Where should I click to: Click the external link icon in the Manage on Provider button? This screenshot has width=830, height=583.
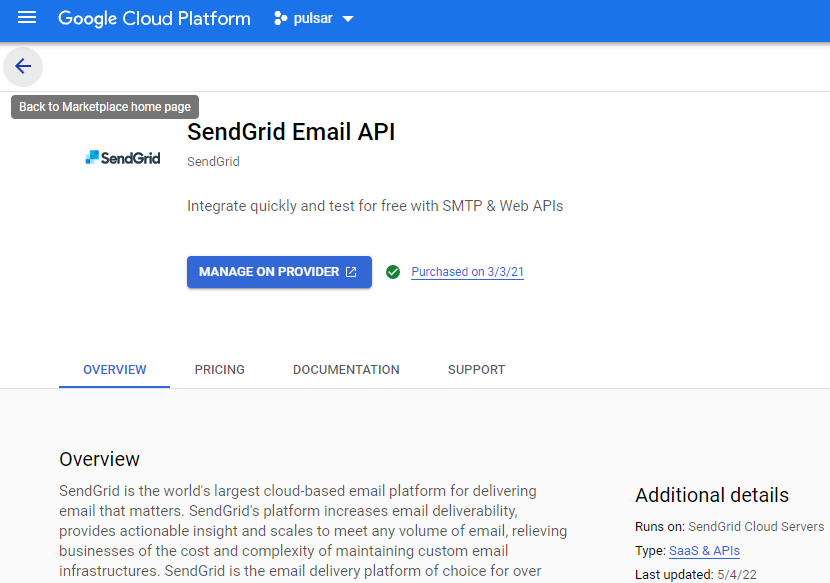[x=351, y=272]
